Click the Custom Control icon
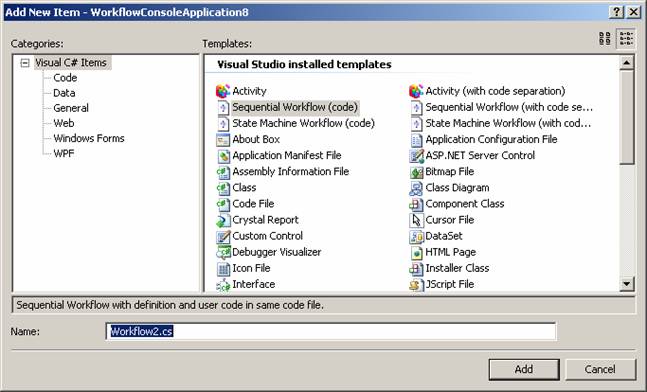Image resolution: width=647 pixels, height=392 pixels. [x=223, y=236]
